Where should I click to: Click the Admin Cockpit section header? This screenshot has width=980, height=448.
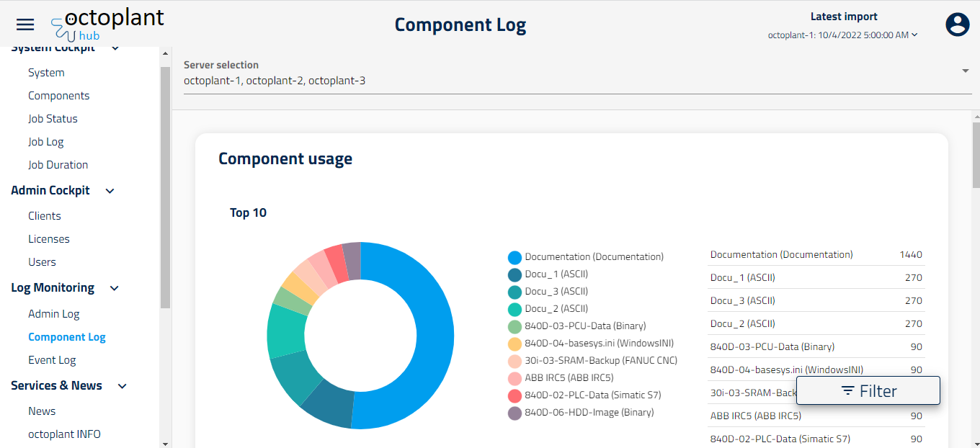tap(50, 190)
